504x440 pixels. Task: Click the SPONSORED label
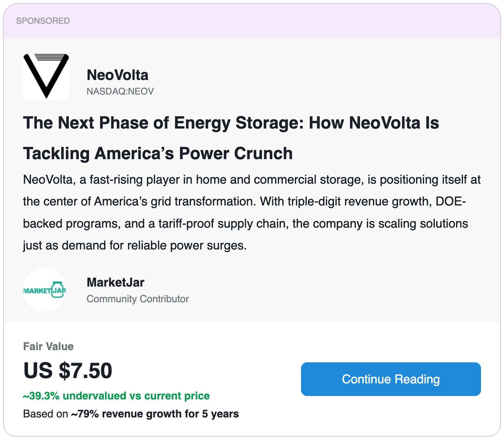click(x=43, y=21)
